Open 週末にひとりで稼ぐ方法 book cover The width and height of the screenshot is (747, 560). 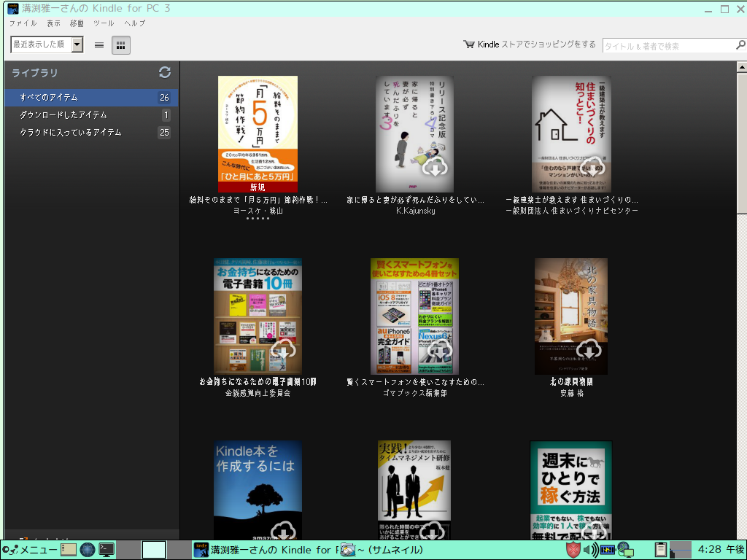pyautogui.click(x=571, y=489)
